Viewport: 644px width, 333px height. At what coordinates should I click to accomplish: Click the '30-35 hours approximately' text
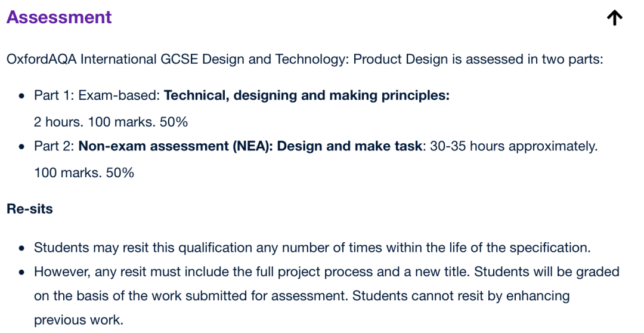pyautogui.click(x=514, y=146)
